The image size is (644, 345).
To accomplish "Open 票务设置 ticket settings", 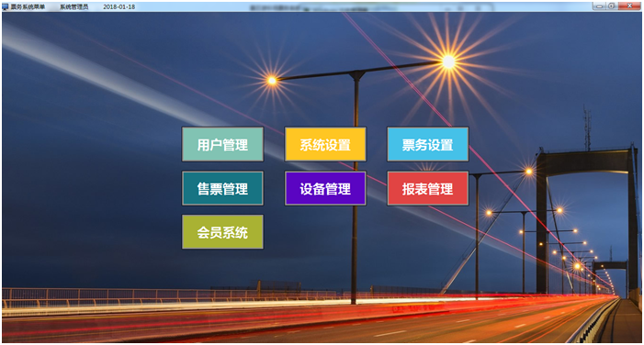I will pos(427,144).
